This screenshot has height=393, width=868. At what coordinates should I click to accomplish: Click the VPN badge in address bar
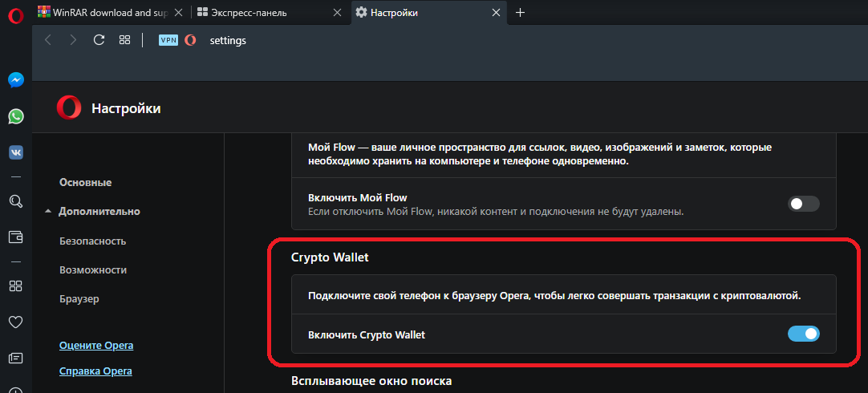[x=168, y=40]
